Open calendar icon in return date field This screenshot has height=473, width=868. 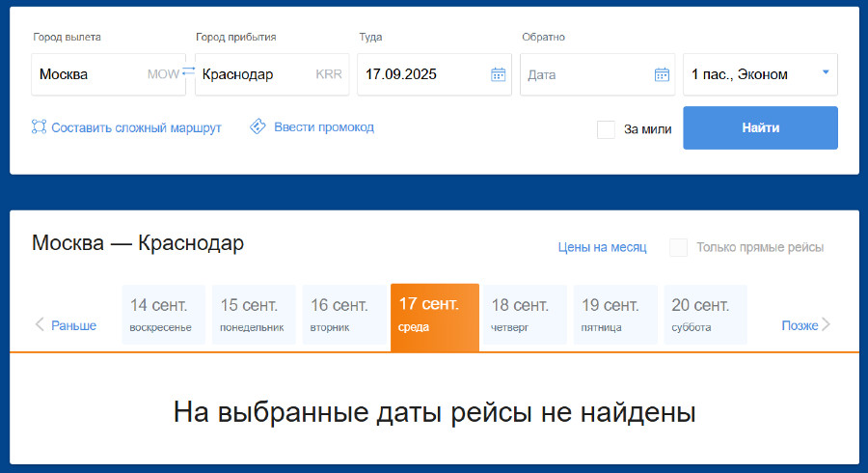click(x=662, y=74)
